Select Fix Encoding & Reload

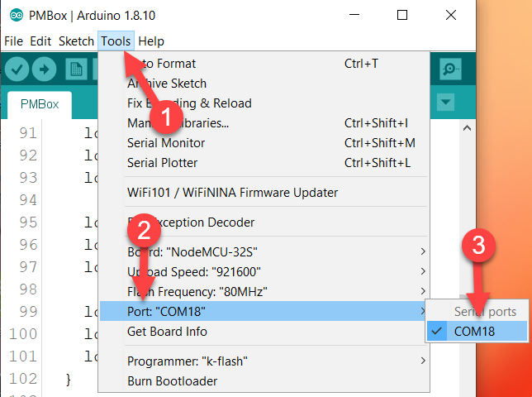tap(264, 103)
